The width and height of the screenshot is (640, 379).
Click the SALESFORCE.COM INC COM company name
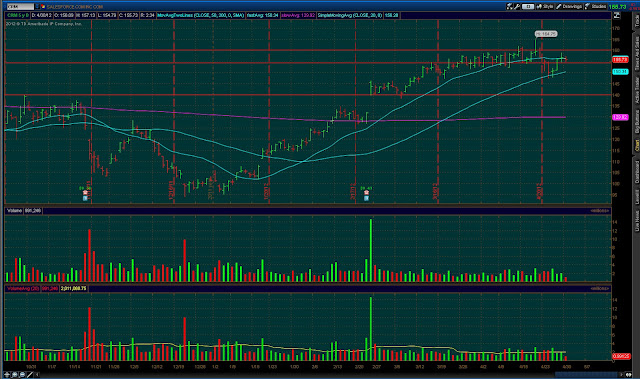(75, 7)
